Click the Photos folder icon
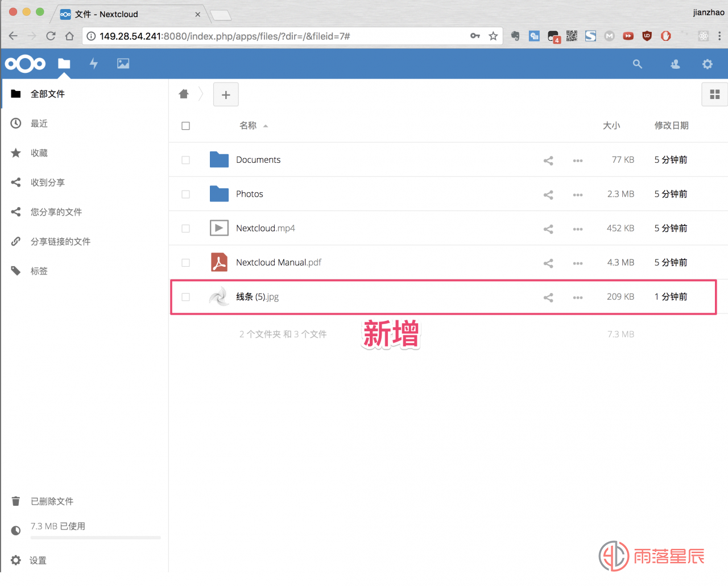Image resolution: width=728 pixels, height=586 pixels. 219,194
